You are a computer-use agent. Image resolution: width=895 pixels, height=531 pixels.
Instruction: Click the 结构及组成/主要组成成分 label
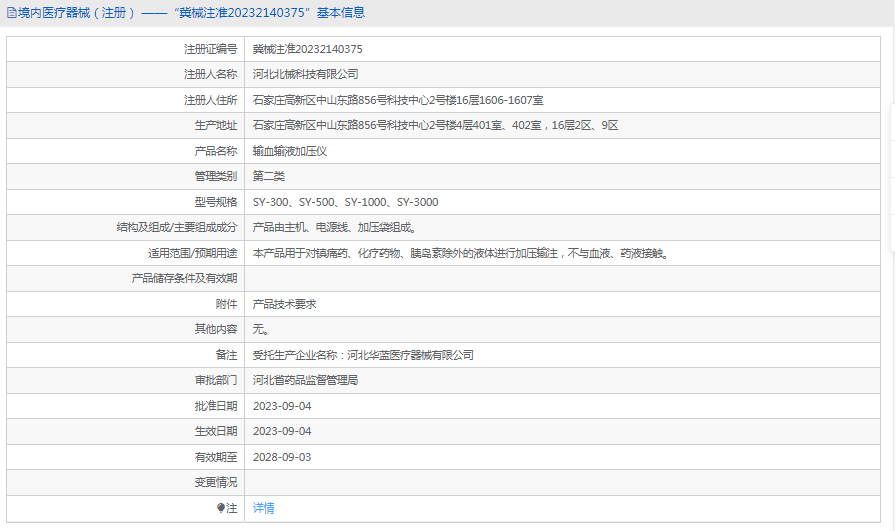[176, 227]
